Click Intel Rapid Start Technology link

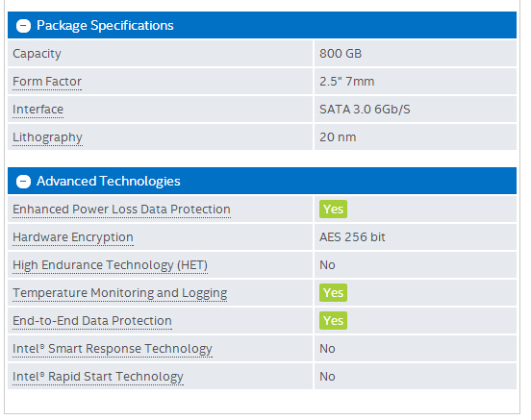(x=98, y=377)
